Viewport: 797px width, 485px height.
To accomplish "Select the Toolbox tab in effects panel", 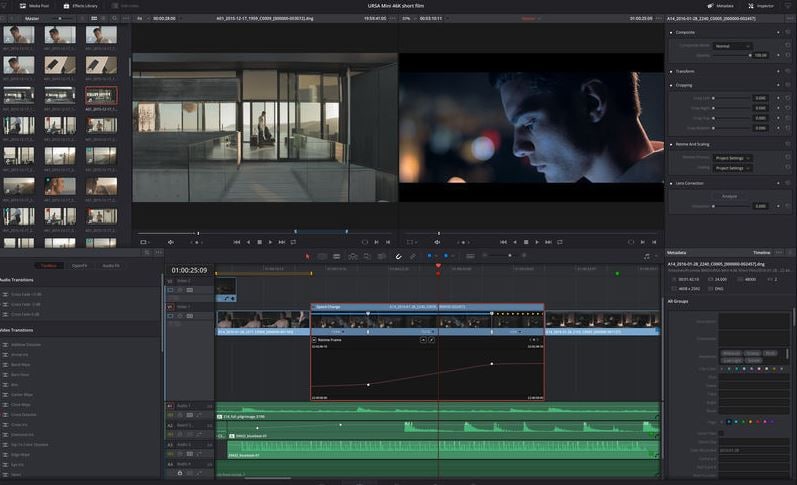I will (x=47, y=265).
